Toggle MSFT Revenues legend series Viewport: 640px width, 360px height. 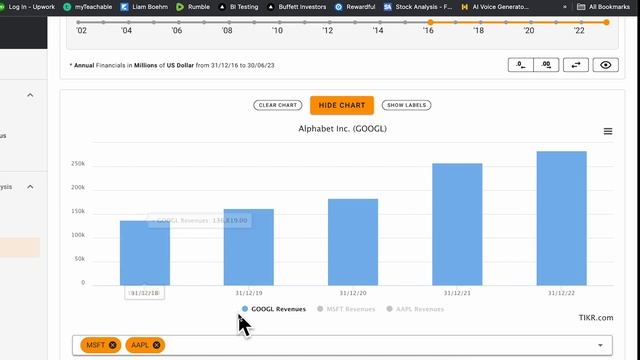click(x=346, y=309)
